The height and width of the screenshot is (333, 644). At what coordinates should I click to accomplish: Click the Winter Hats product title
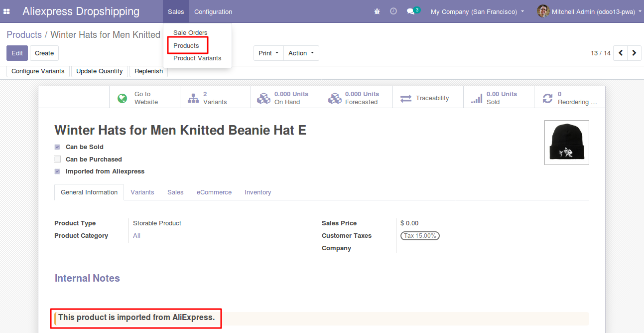180,131
